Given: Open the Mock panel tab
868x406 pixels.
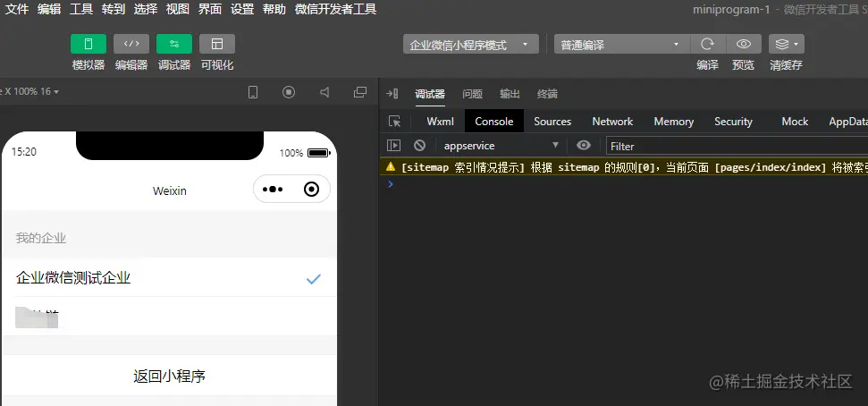Looking at the screenshot, I should pos(795,122).
